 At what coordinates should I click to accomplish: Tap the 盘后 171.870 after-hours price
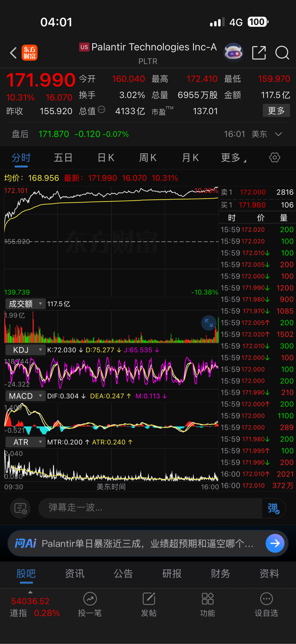pos(54,134)
